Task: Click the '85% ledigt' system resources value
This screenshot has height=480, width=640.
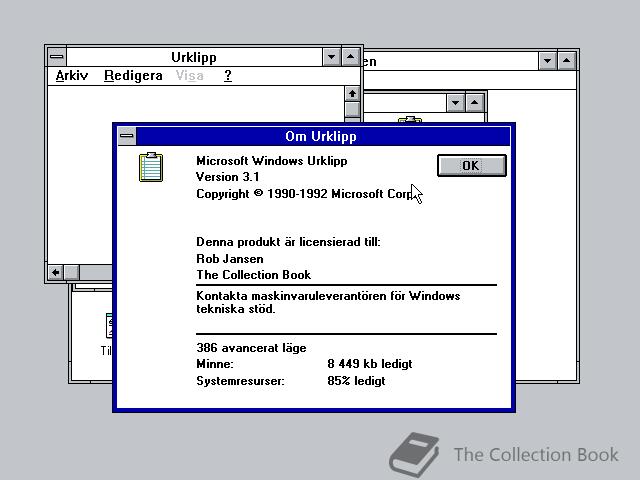Action: [356, 381]
